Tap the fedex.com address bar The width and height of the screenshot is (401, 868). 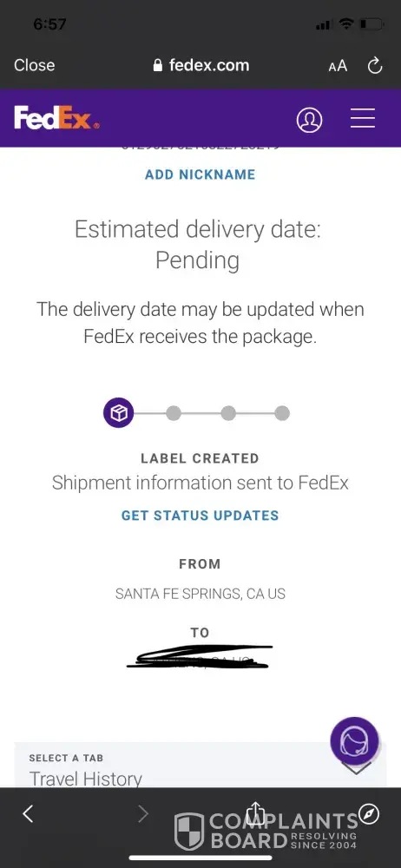[200, 65]
